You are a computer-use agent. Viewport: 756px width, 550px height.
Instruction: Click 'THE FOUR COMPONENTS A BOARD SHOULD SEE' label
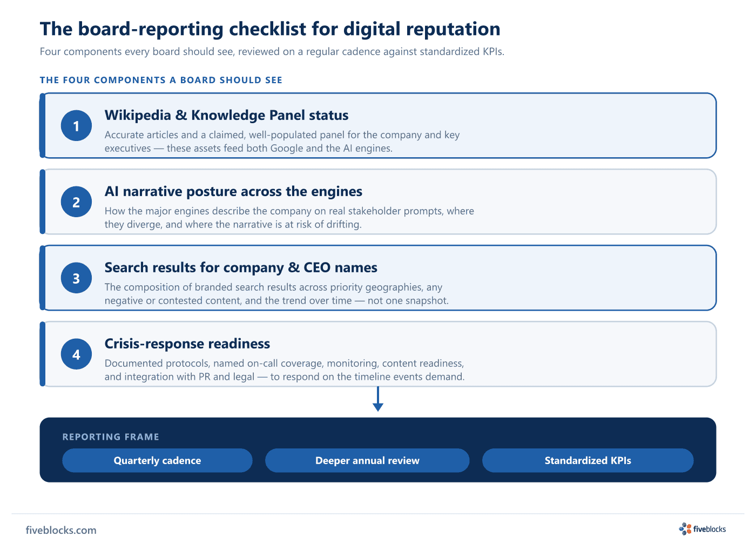161,80
